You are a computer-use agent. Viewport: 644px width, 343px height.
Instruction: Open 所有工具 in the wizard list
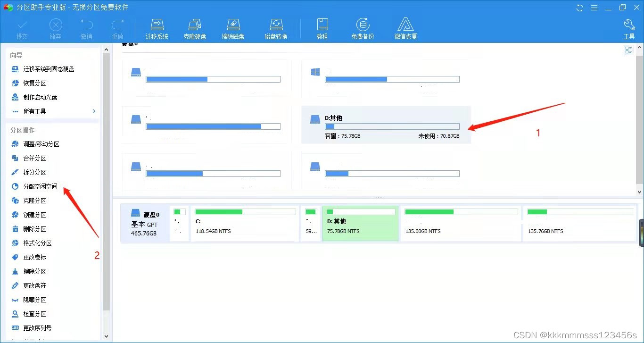34,111
